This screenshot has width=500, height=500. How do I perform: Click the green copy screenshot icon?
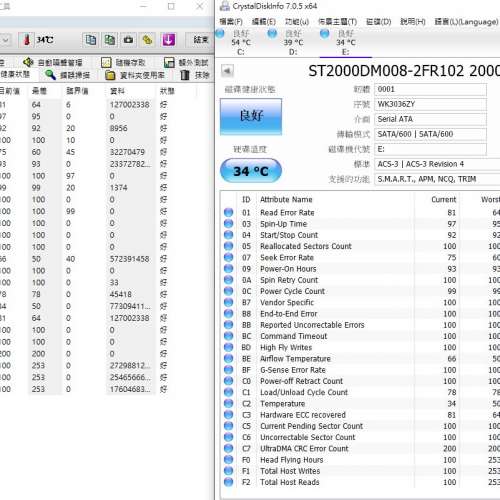[110, 40]
